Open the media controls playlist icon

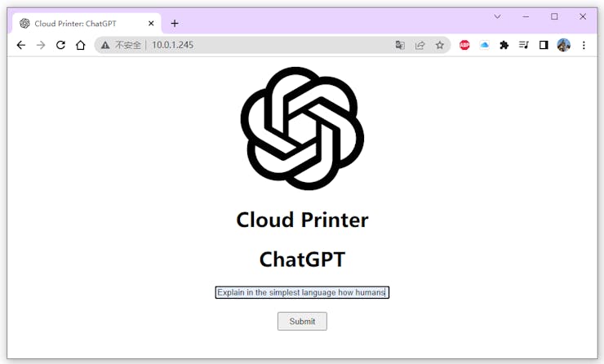pyautogui.click(x=523, y=45)
